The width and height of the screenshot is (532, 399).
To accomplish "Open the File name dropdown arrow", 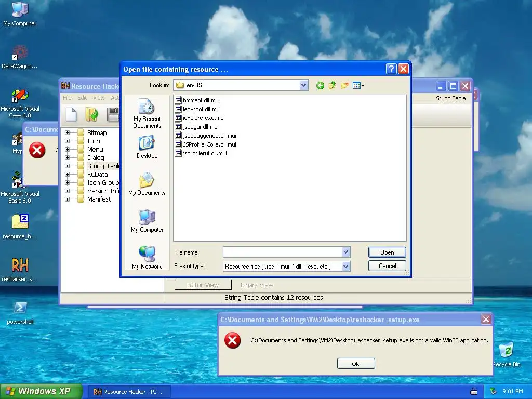I will 345,252.
